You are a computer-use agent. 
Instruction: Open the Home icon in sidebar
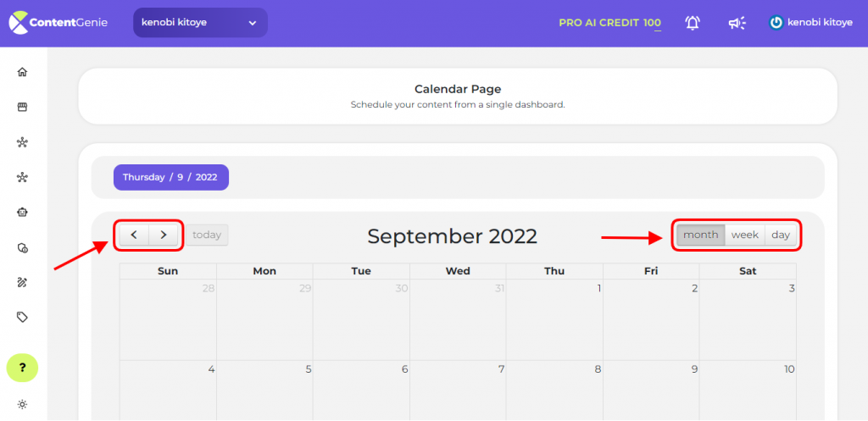pyautogui.click(x=22, y=72)
